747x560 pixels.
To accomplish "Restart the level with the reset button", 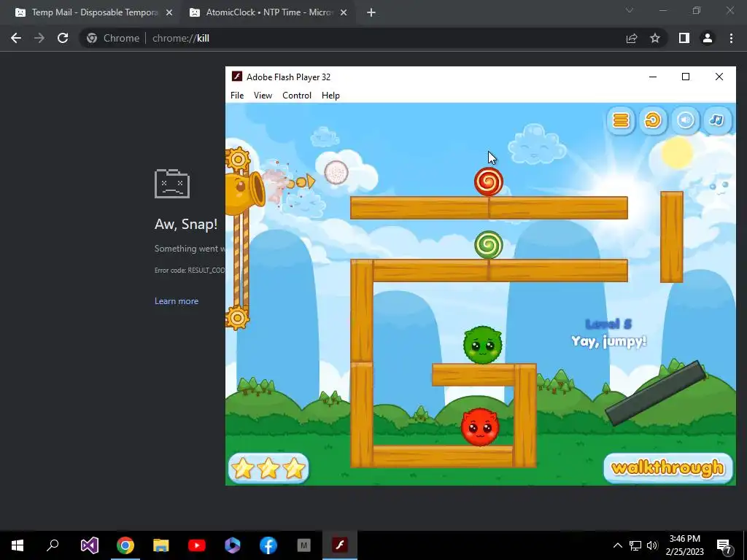I will click(653, 120).
